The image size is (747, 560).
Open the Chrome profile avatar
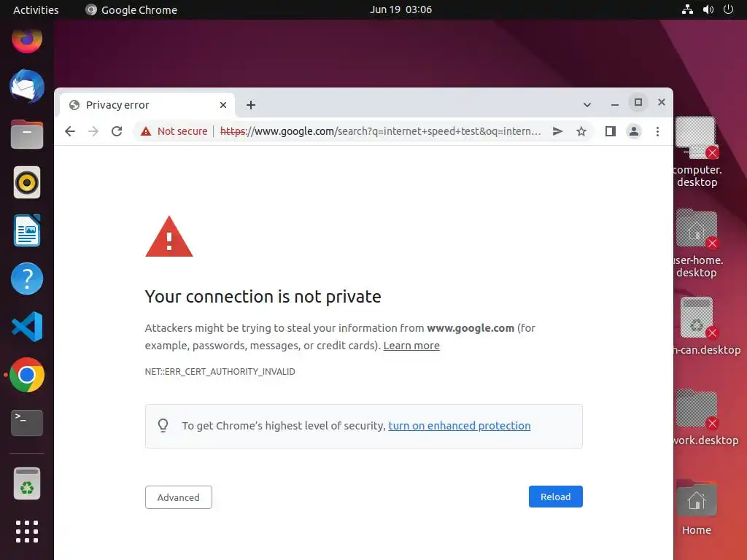[634, 131]
